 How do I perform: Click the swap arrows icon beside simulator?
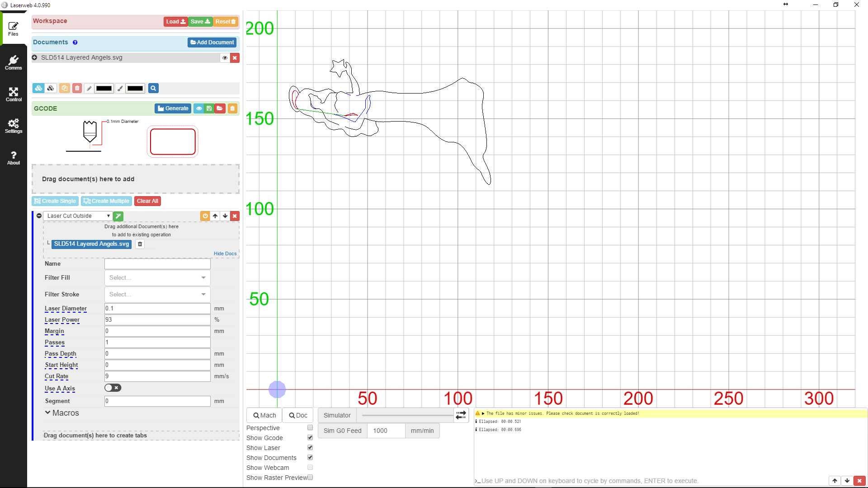(x=461, y=415)
